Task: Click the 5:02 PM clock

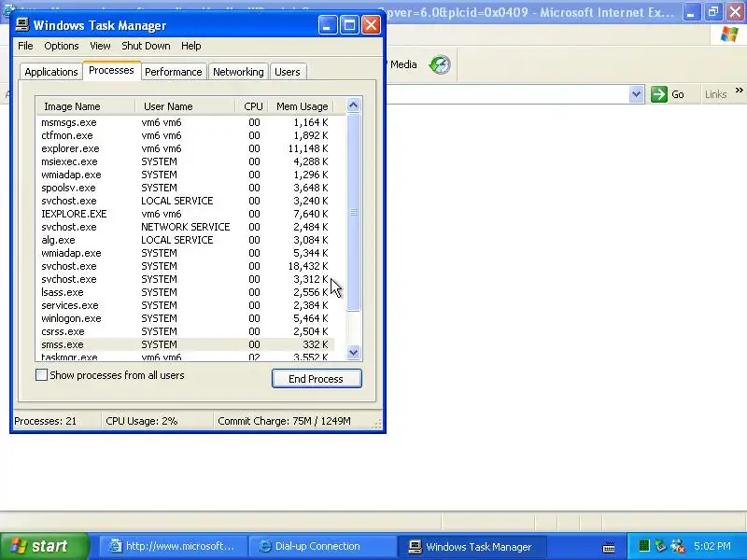Action: click(712, 546)
